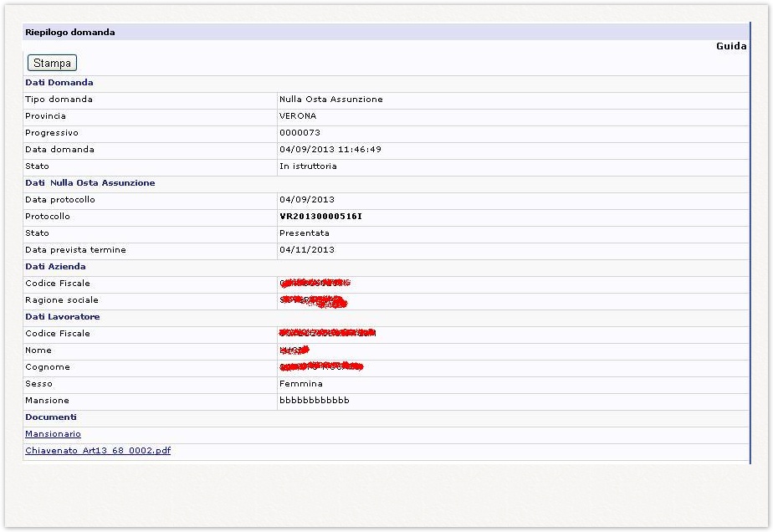
Task: Click the Dati Domanda section heading
Action: [x=59, y=83]
